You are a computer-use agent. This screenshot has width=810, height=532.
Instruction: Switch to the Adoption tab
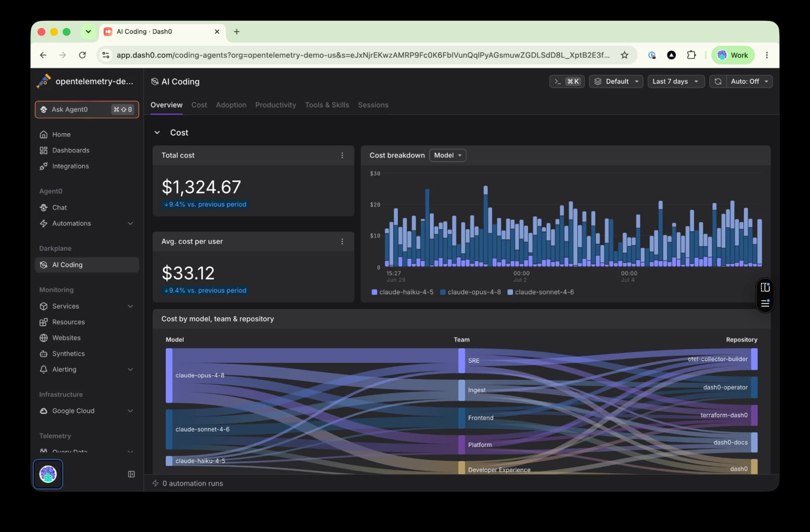coord(231,105)
